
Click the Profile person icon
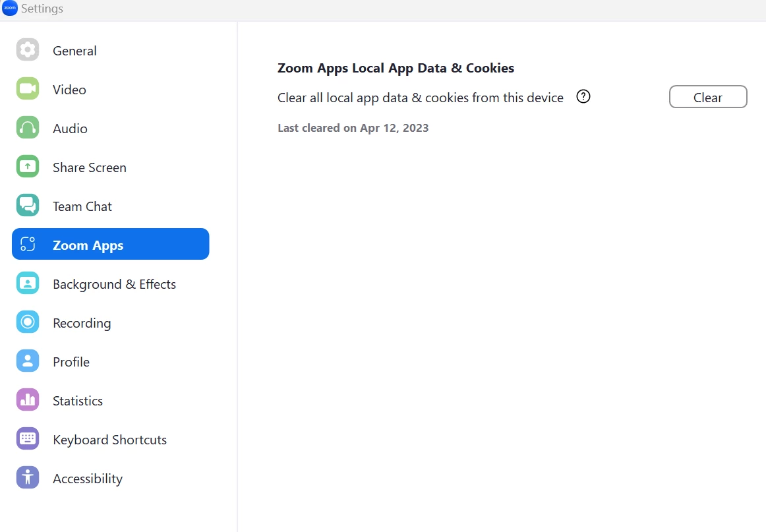click(28, 361)
